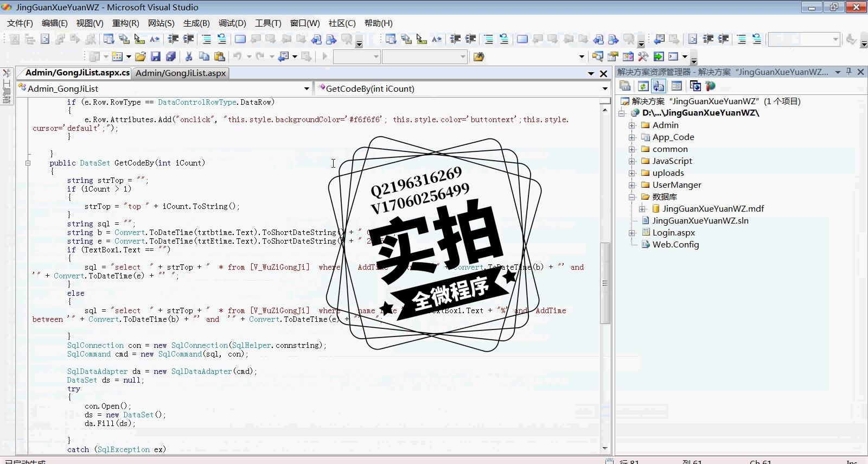Open the Undo history dropdown arrow
The height and width of the screenshot is (464, 868).
249,56
